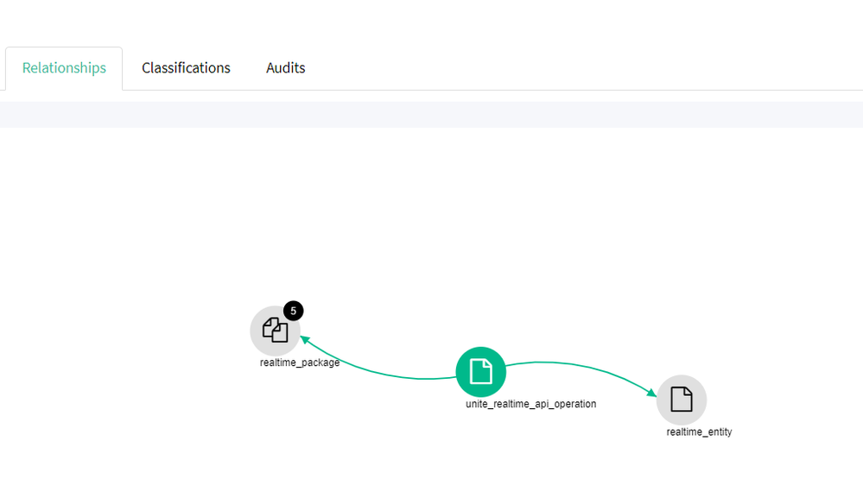Select the realtime_package node icon
This screenshot has width=863, height=504.
click(x=276, y=331)
